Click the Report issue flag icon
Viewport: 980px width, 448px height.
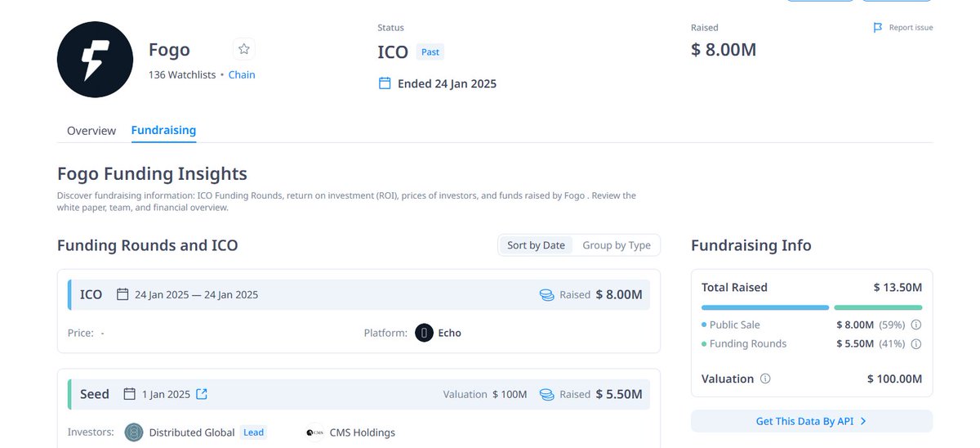coord(878,28)
